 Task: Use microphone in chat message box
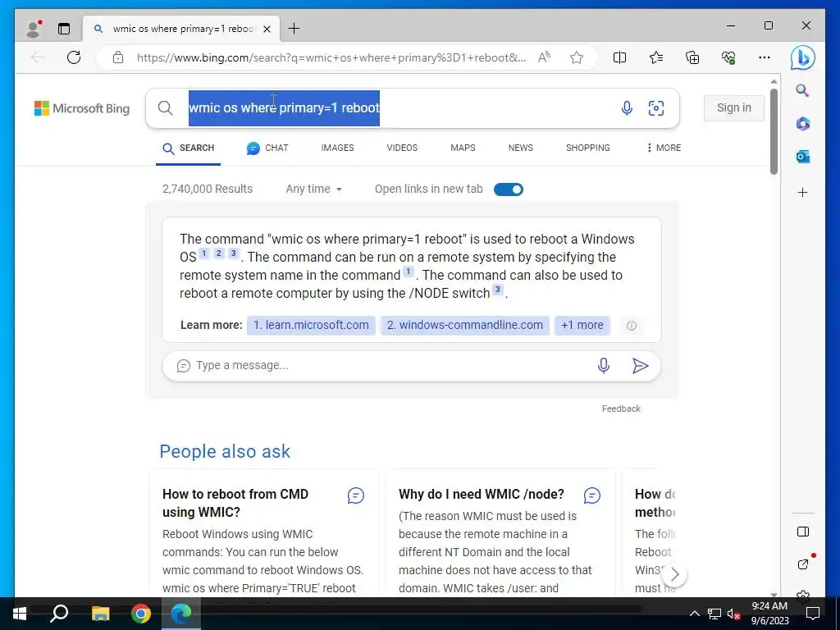(603, 365)
